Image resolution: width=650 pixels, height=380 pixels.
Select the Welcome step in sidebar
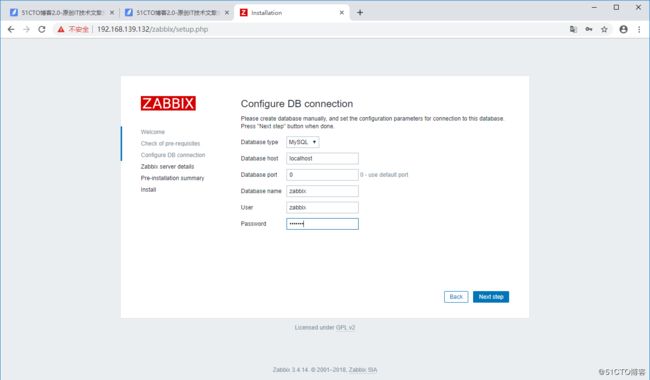pos(153,132)
